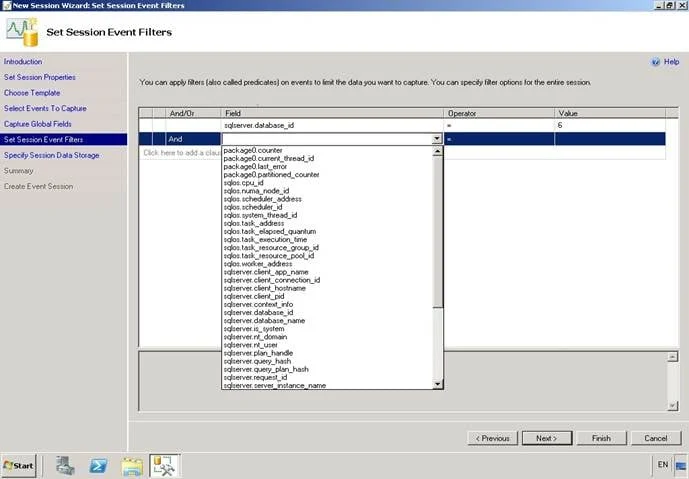Open Windows Explorer folder icon on taskbar
689x479 pixels.
click(x=132, y=466)
